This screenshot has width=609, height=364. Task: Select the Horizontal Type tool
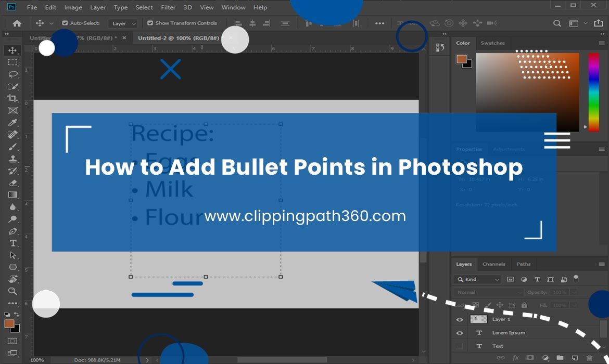12,243
